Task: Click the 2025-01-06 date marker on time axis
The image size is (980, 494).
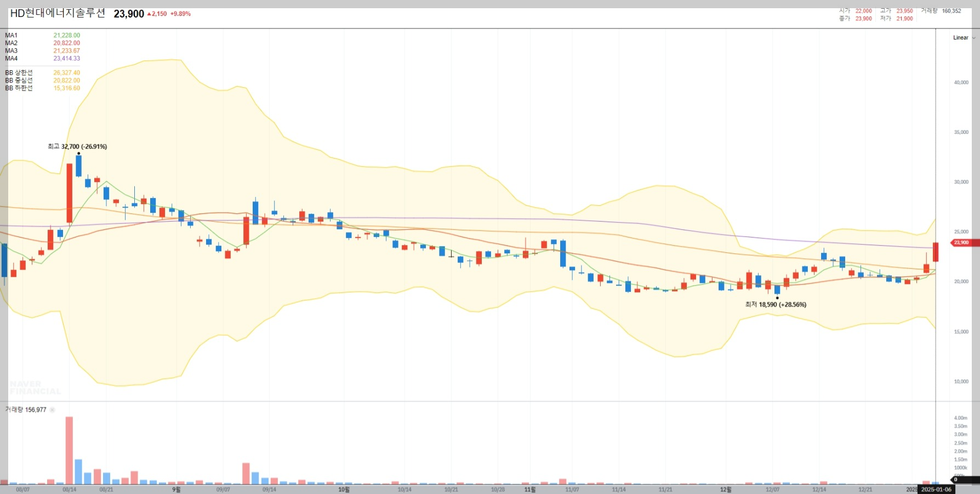Action: (936, 490)
